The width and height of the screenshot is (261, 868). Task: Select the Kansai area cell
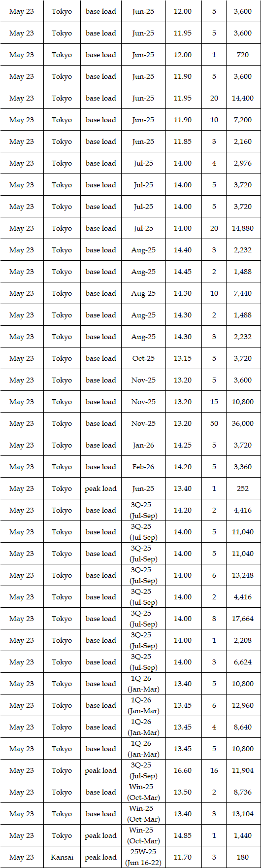point(62,857)
